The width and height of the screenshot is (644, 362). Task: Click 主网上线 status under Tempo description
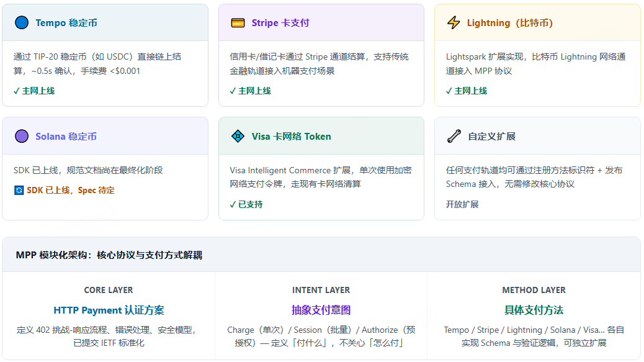(x=34, y=91)
